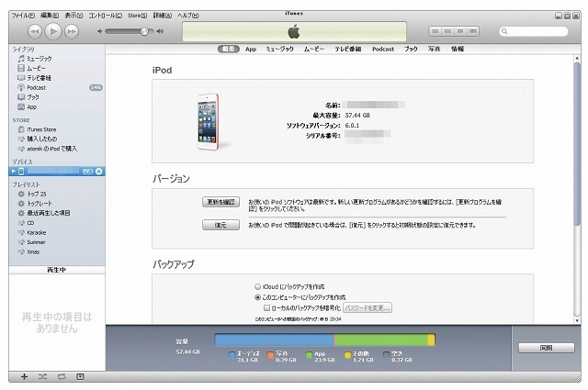
Task: Switch to the ブック device tab
Action: click(x=411, y=49)
